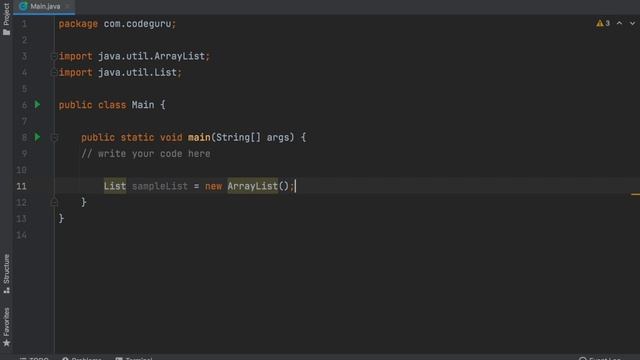Screen dimensions: 640x360
Task: Go to next highlighted problem arrow
Action: click(x=632, y=23)
